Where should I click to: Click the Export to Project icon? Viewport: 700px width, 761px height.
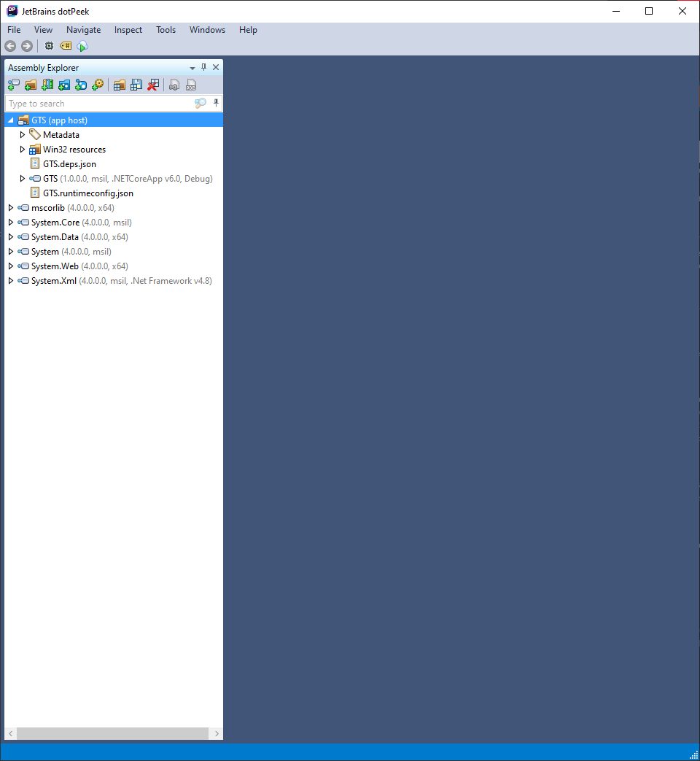[174, 85]
